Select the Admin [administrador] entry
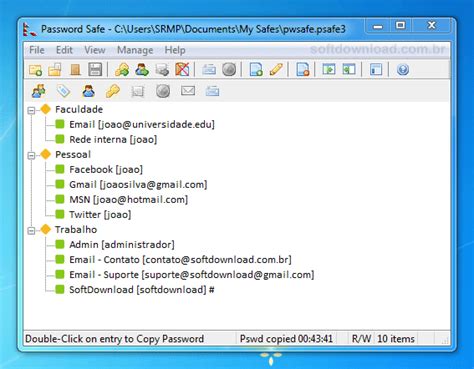The height and width of the screenshot is (369, 474). click(x=122, y=244)
